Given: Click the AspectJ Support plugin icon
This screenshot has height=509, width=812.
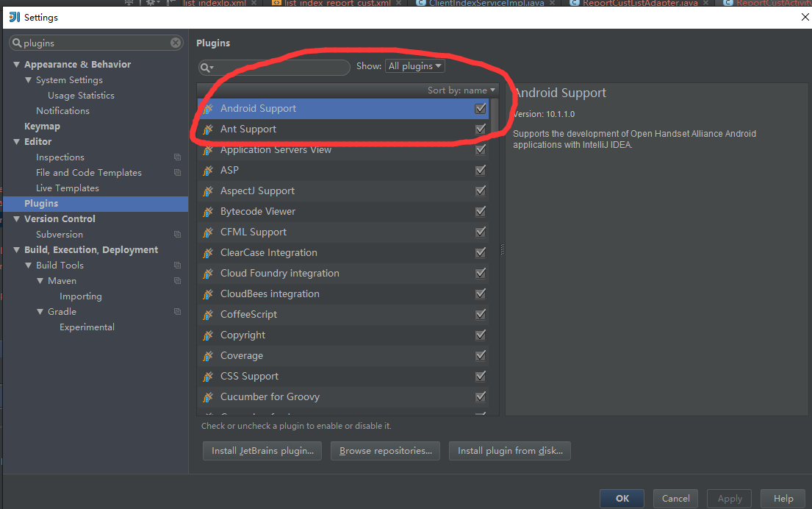Looking at the screenshot, I should (208, 191).
